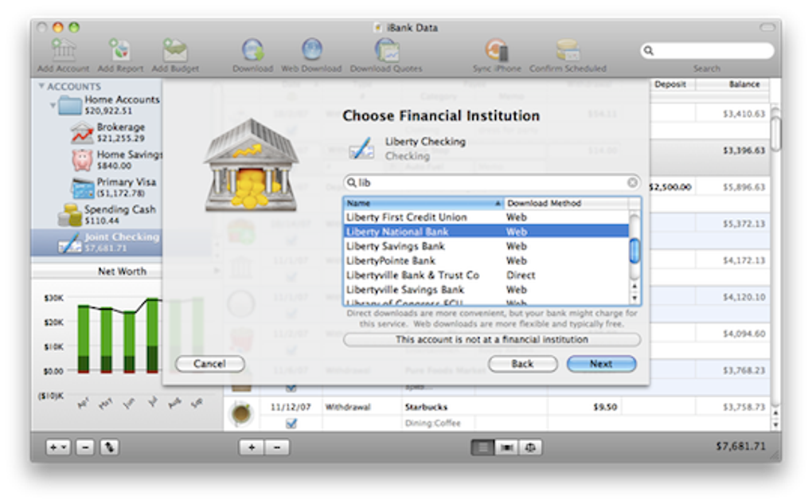Viewport: 812px width, 504px height.
Task: Open the Primary Visa account
Action: click(x=115, y=187)
